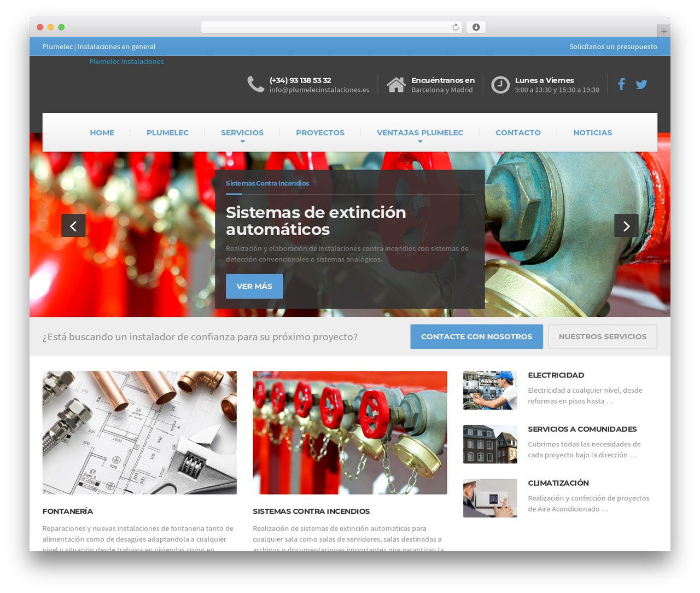Expand the Servicios submenu arrow
Viewport: 700px width, 593px height.
click(243, 142)
